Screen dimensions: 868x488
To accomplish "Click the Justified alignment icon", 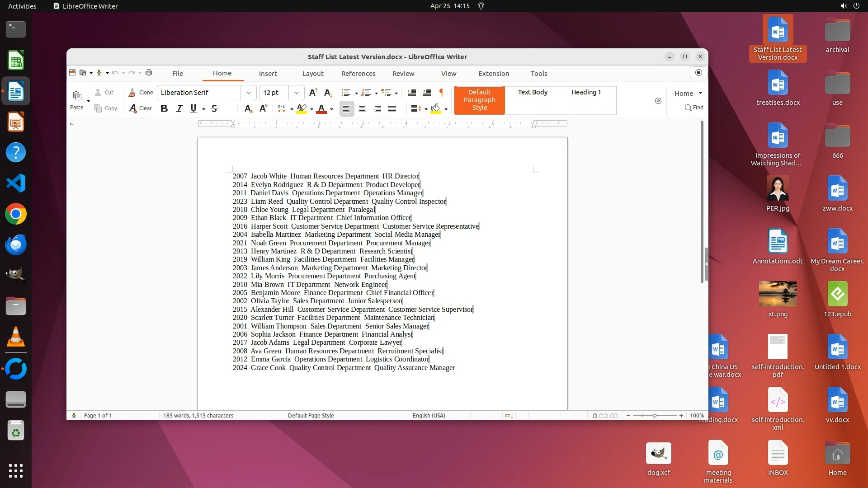I will (x=392, y=108).
